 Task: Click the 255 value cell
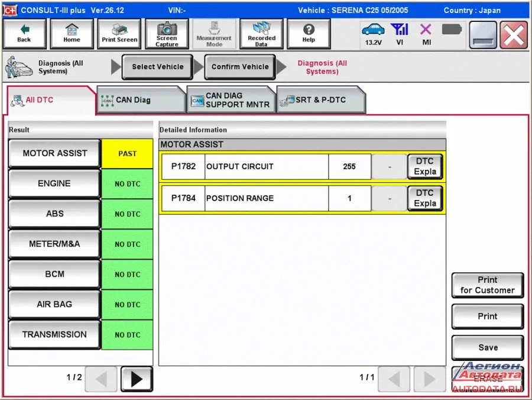(349, 166)
